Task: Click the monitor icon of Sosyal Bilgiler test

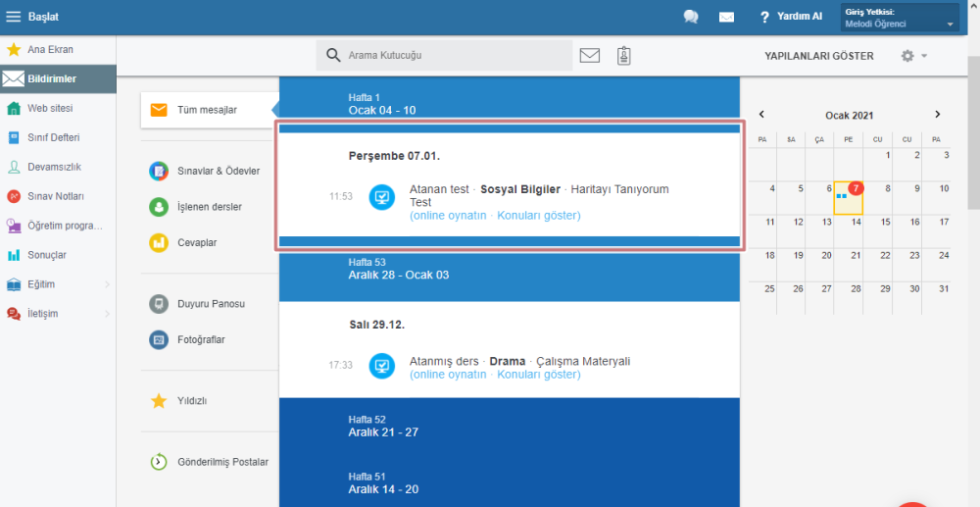Action: point(382,197)
